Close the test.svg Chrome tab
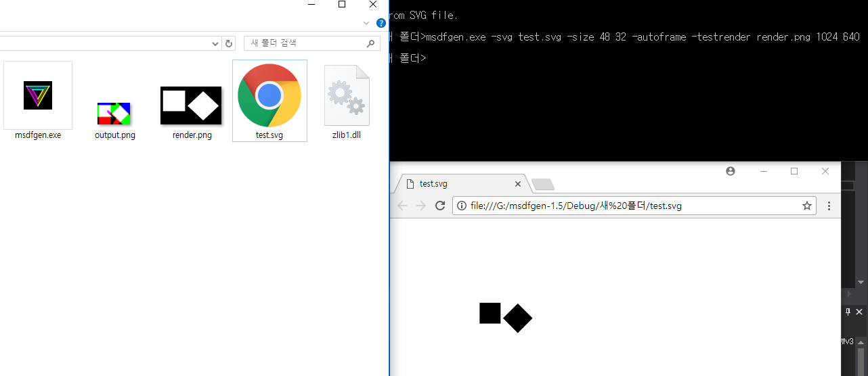 518,184
